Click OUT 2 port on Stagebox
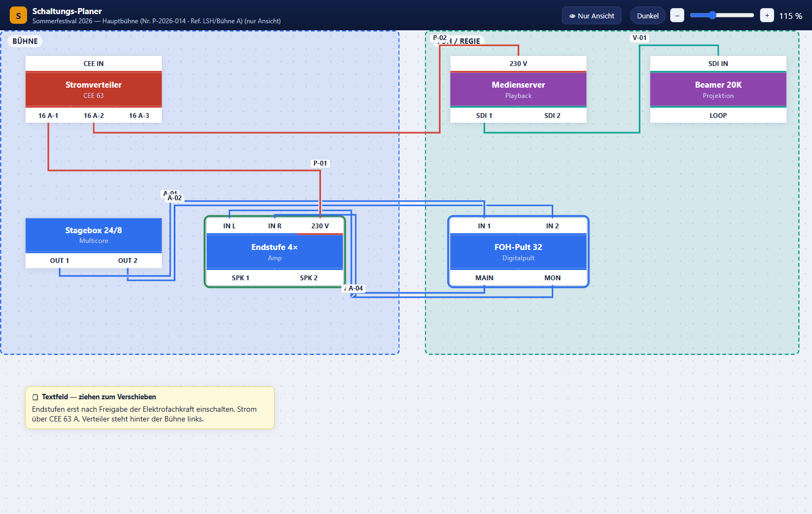 [x=128, y=260]
